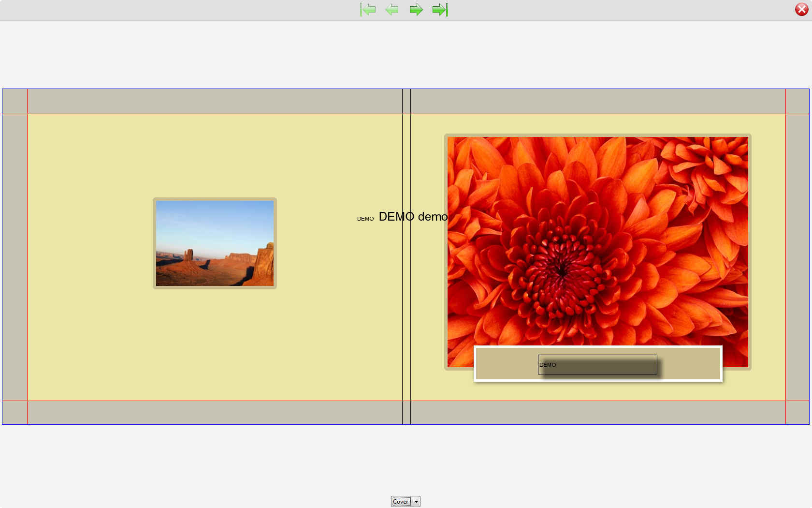Click the gray margin strip above the cover
Viewport: 812px width, 508px height.
click(193, 102)
